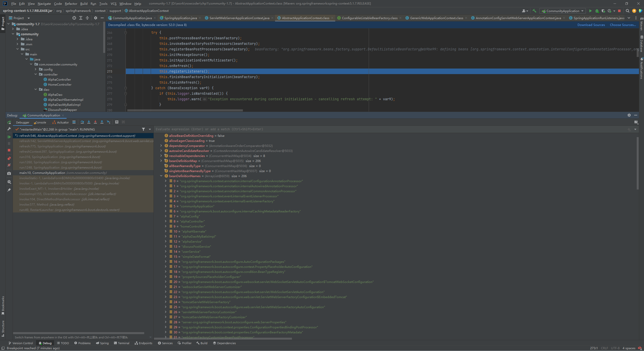Image resolution: width=644 pixels, height=351 pixels.
Task: Click Resume Program in the debug sidebar
Action: pyautogui.click(x=9, y=137)
